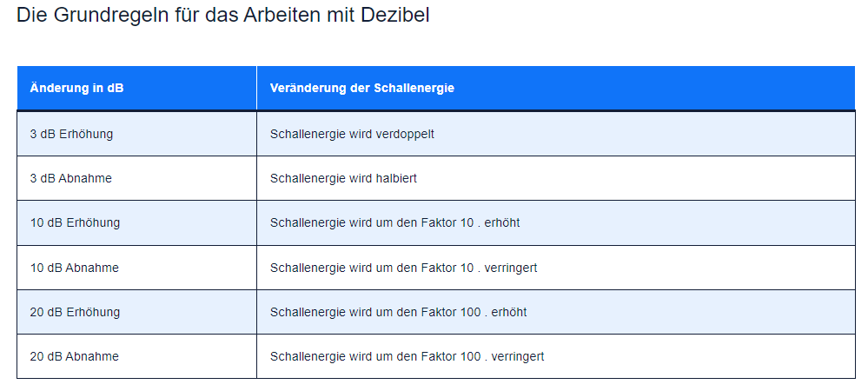Click the 'Änderung in dB' column header
Viewport: 868px width, 391px height.
pyautogui.click(x=77, y=89)
